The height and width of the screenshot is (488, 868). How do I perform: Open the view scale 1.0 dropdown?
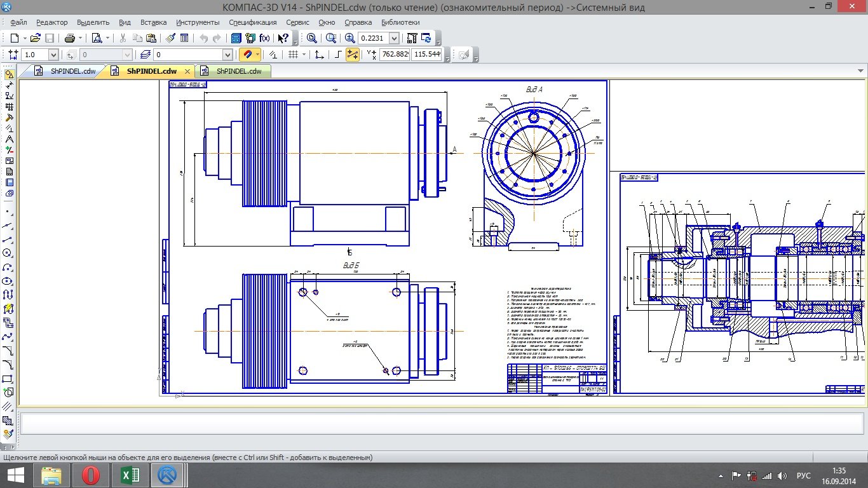[x=53, y=55]
